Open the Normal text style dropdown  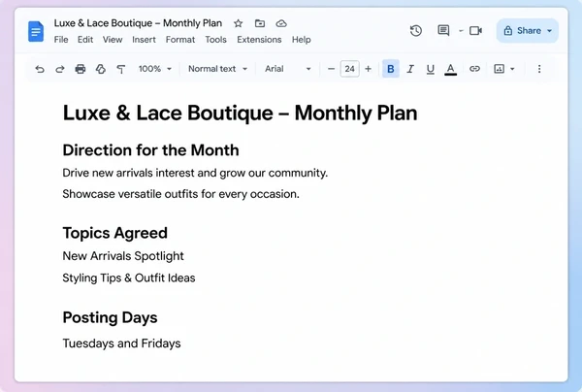click(218, 69)
